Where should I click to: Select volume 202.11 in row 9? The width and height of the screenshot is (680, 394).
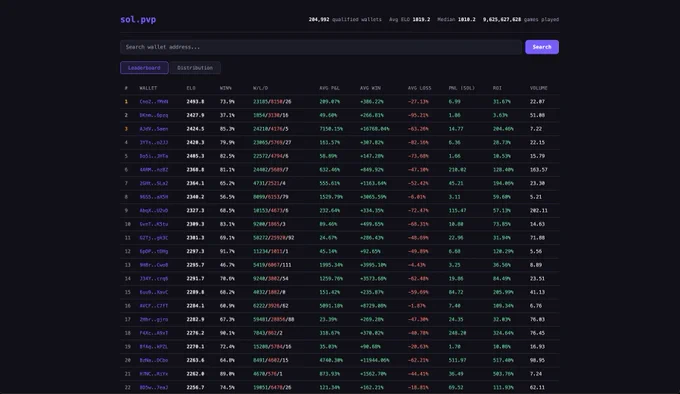(x=538, y=211)
